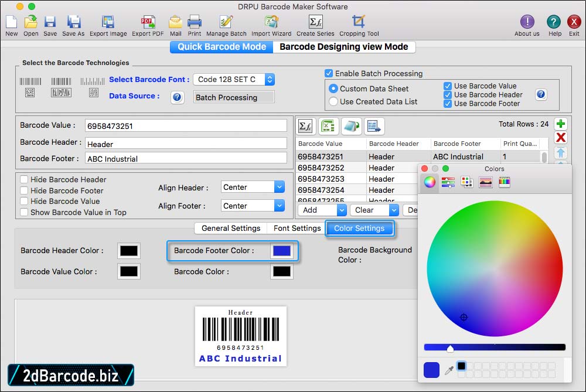This screenshot has width=586, height=392.
Task: Click the Excel import icon above the table
Action: click(328, 127)
